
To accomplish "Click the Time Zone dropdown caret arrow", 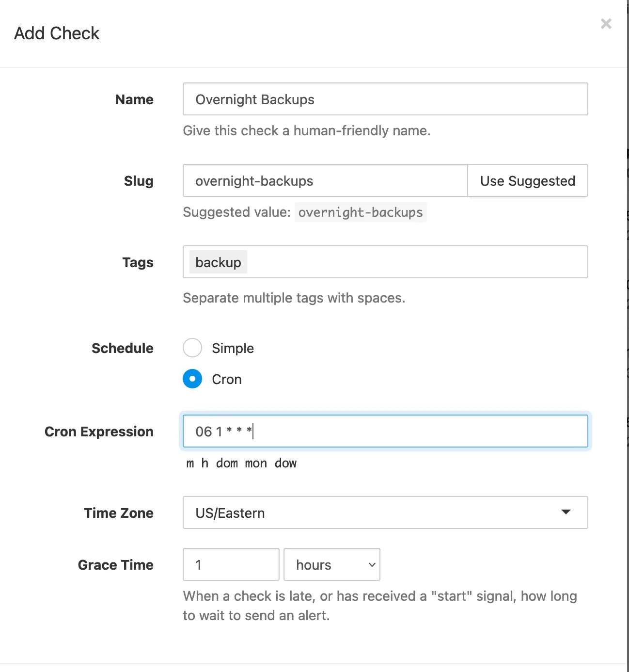I will (x=566, y=512).
